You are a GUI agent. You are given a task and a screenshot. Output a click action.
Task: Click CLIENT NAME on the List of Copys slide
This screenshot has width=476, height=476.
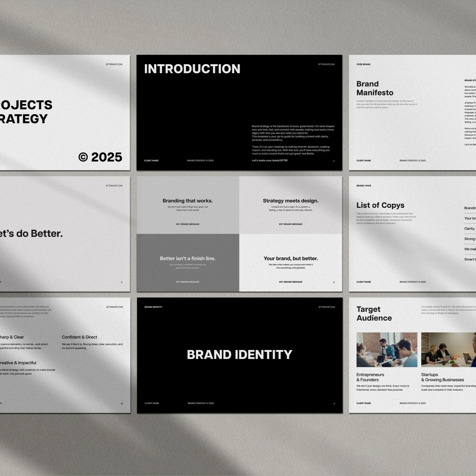pyautogui.click(x=364, y=282)
